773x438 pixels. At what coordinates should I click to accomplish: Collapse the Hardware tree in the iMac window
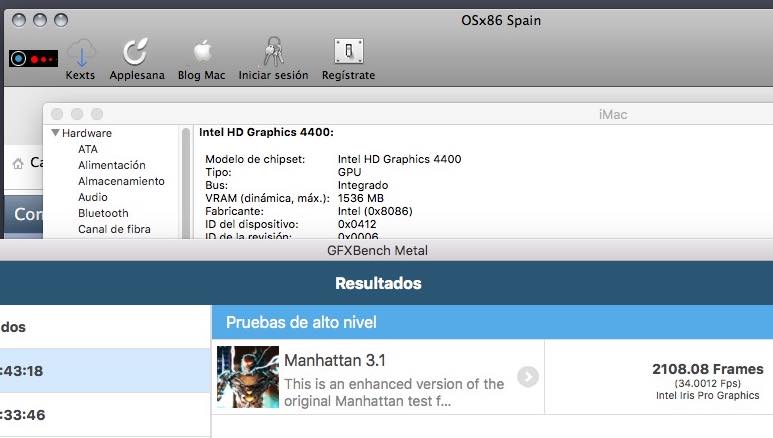tap(55, 133)
